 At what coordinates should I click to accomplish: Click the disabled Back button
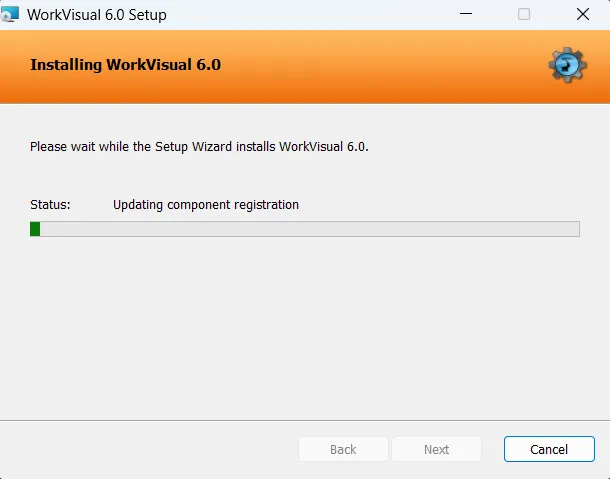pyautogui.click(x=343, y=449)
